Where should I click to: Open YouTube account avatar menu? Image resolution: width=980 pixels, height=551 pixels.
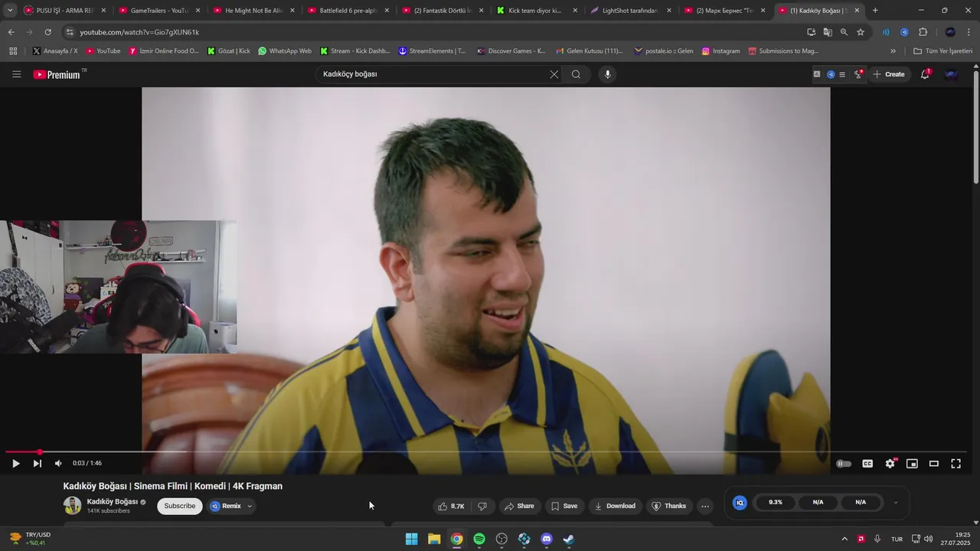click(952, 74)
